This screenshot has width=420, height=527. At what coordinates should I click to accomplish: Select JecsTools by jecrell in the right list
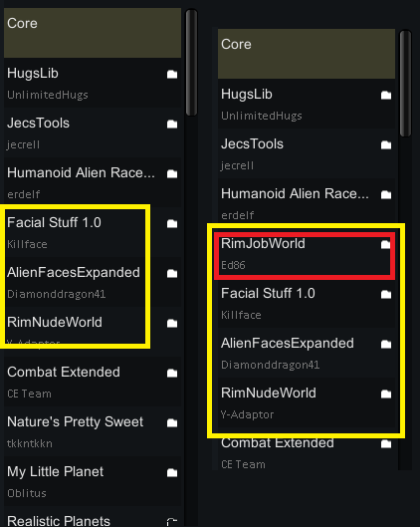[x=307, y=153]
